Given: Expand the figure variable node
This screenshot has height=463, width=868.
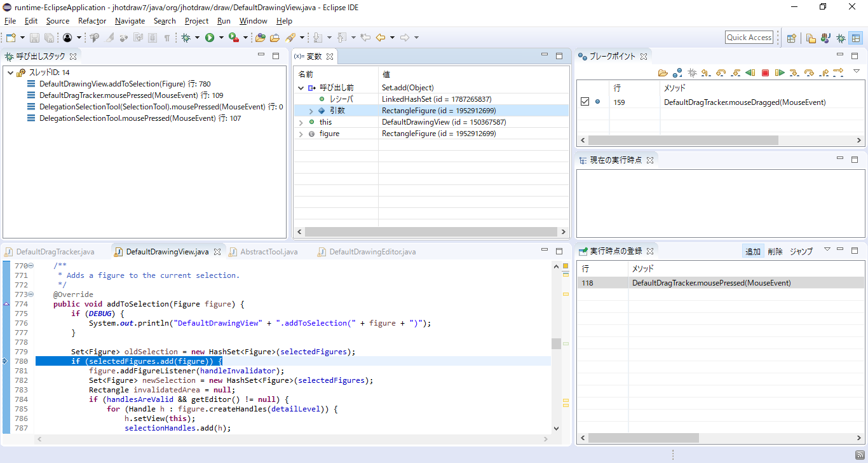Looking at the screenshot, I should coord(301,134).
